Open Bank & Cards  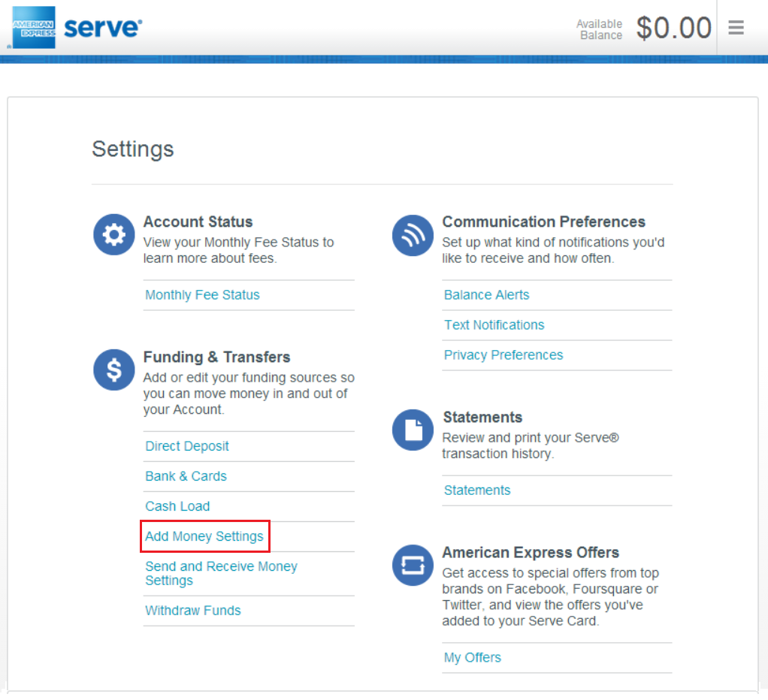pyautogui.click(x=186, y=475)
